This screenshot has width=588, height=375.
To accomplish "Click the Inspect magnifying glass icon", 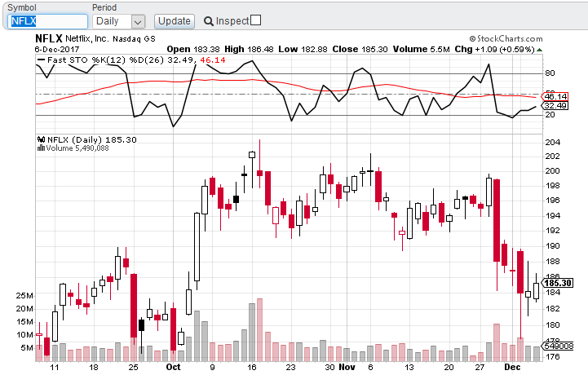I will point(209,21).
